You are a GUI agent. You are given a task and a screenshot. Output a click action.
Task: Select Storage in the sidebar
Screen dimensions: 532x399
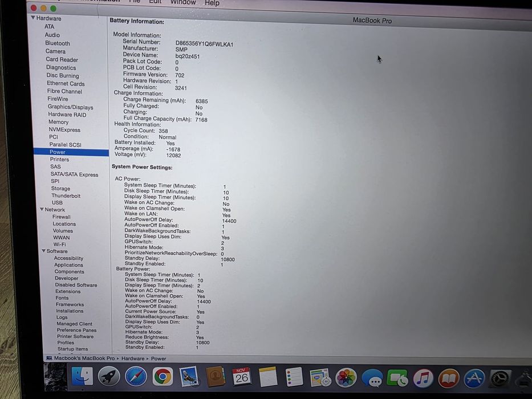pyautogui.click(x=61, y=188)
